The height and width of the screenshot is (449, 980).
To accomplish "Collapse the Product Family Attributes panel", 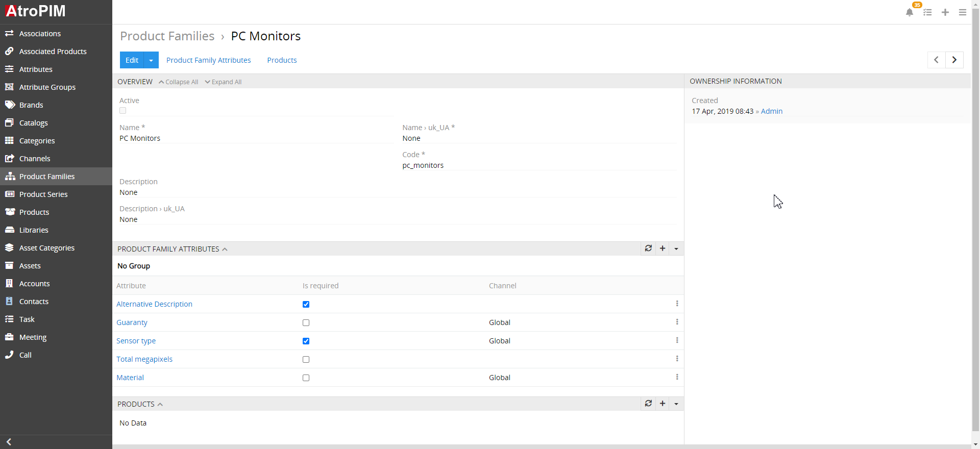I will 225,249.
